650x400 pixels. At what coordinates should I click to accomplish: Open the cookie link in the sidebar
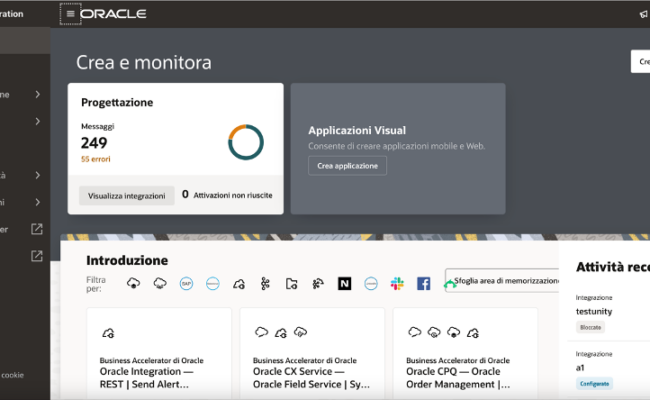[x=12, y=375]
